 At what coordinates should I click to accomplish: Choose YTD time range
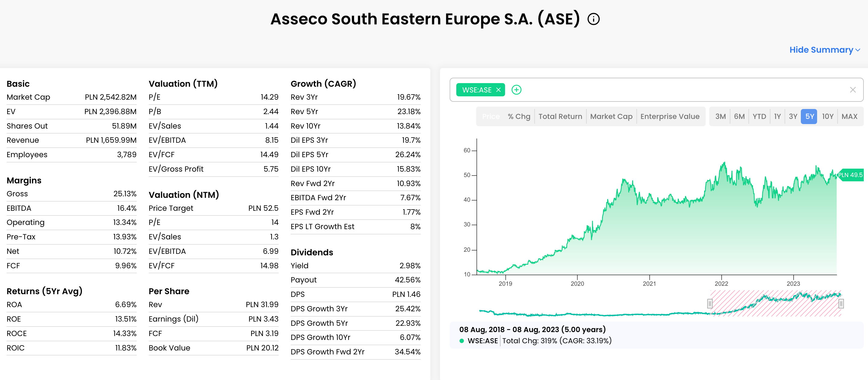pos(759,117)
